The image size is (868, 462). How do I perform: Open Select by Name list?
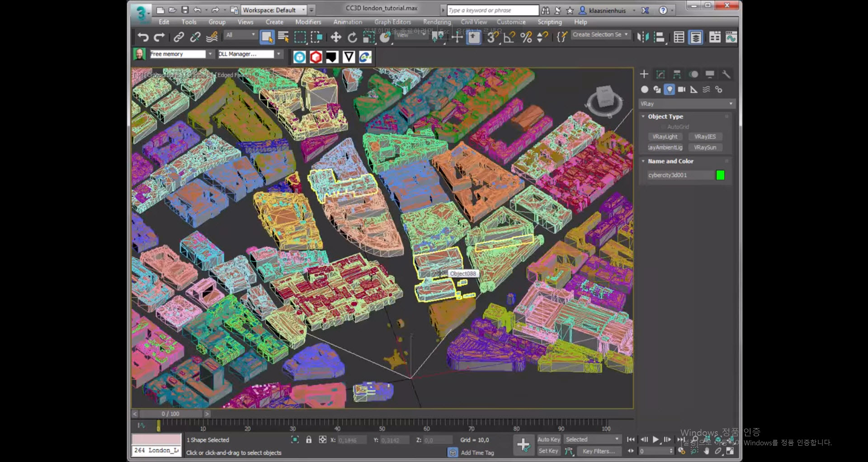pos(283,37)
